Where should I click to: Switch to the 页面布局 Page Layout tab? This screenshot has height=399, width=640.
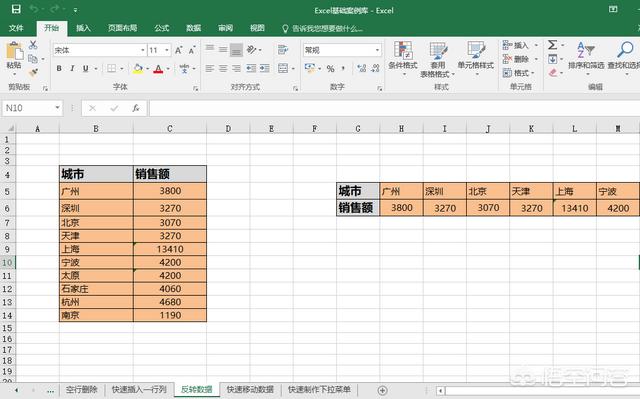point(122,28)
